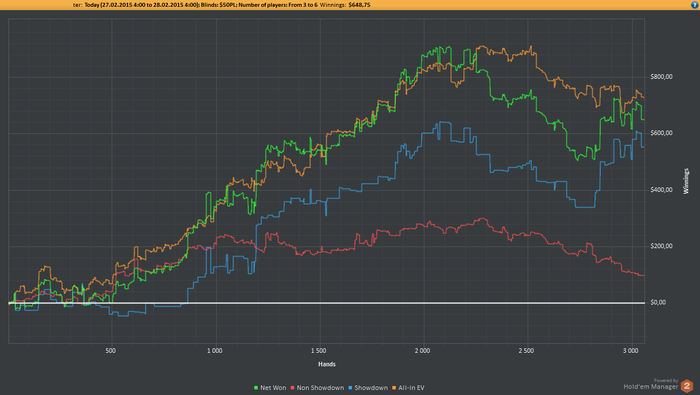Click the green Net Won legend swatch
Image resolution: width=700 pixels, height=395 pixels.
(x=256, y=388)
